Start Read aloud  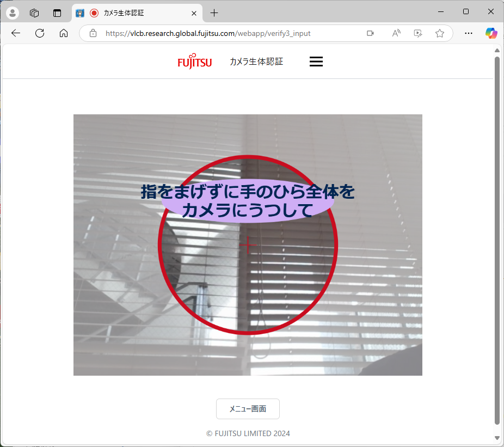[396, 33]
